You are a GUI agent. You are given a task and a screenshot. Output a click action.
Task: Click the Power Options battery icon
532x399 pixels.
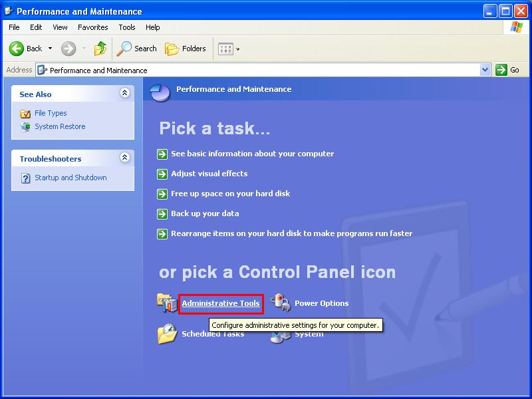(281, 303)
